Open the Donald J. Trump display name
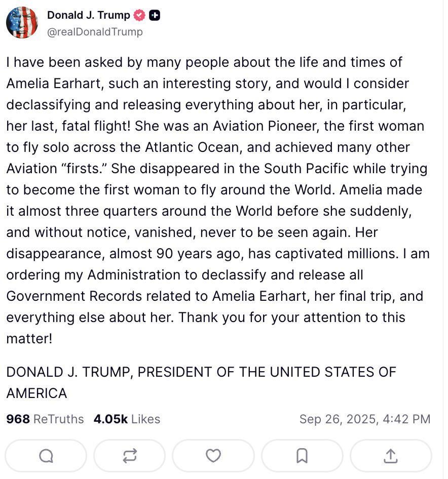The width and height of the screenshot is (448, 479). [x=88, y=15]
